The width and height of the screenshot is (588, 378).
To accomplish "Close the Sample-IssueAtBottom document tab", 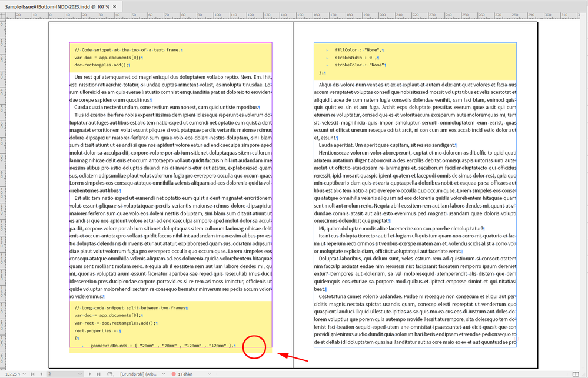I will [115, 6].
